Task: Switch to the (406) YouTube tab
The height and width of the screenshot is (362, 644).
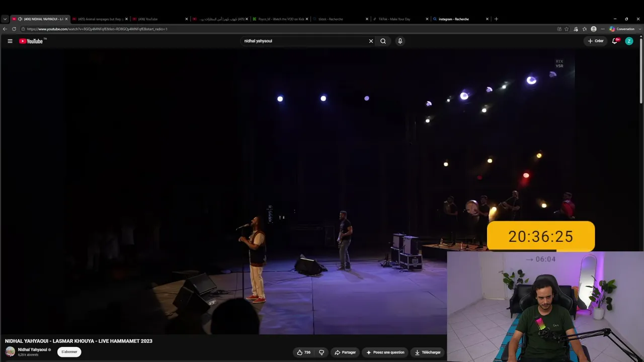Action: click(160, 19)
